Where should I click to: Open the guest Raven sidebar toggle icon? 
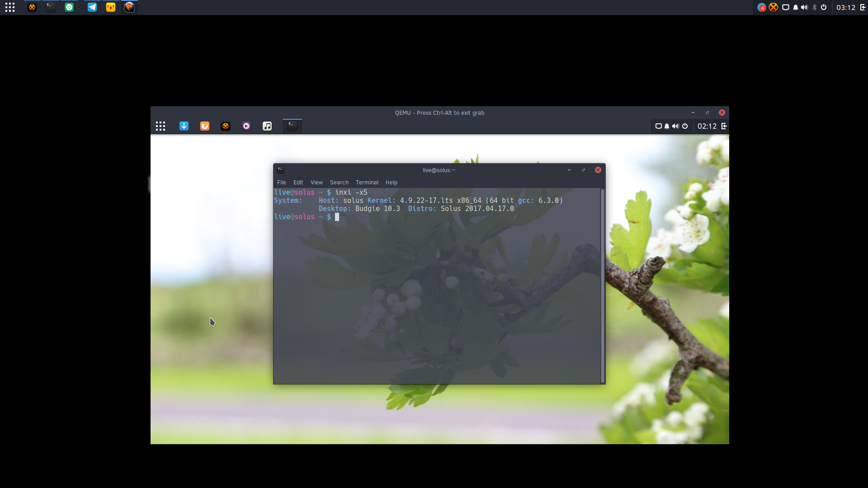724,126
